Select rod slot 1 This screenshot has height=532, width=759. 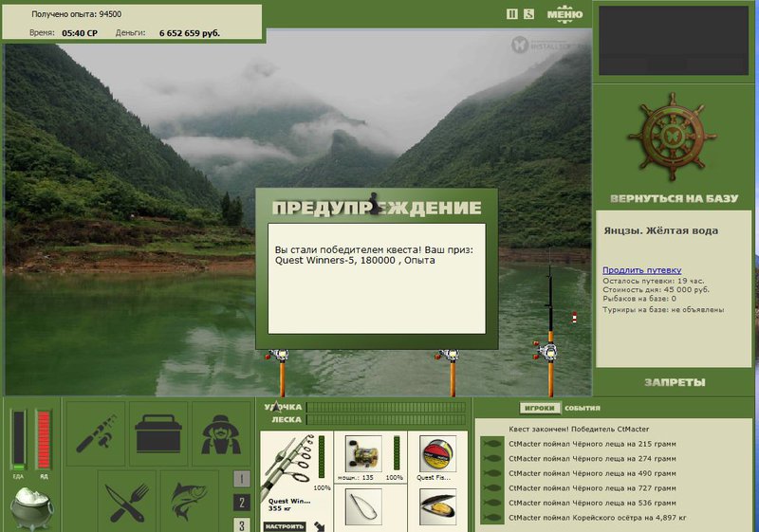coord(242,479)
